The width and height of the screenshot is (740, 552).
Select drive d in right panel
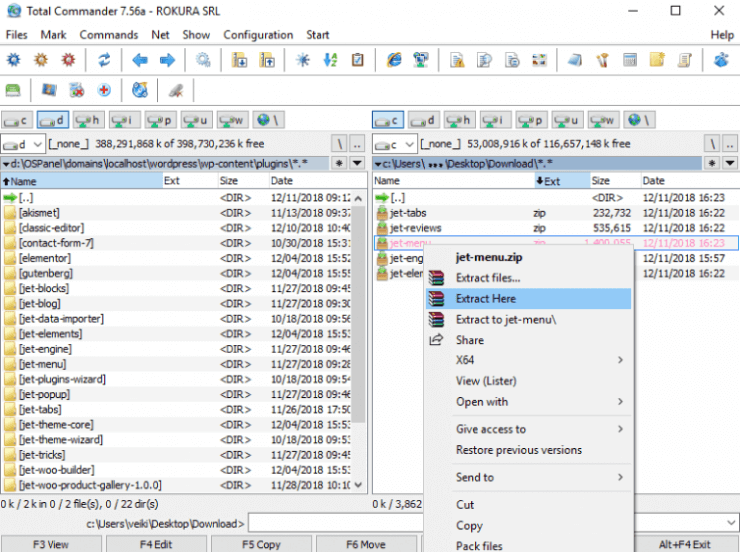point(424,120)
